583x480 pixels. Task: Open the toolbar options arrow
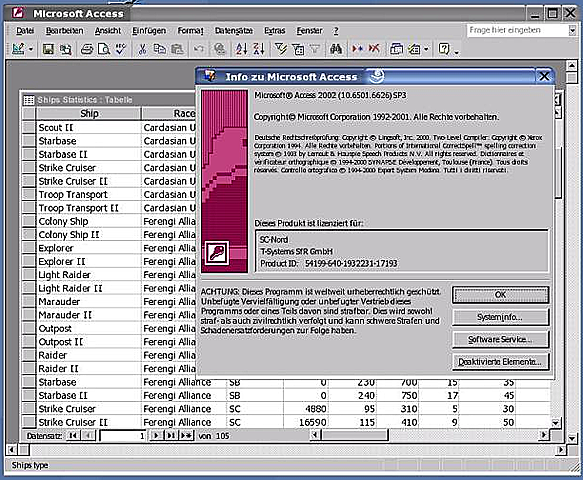tap(457, 51)
